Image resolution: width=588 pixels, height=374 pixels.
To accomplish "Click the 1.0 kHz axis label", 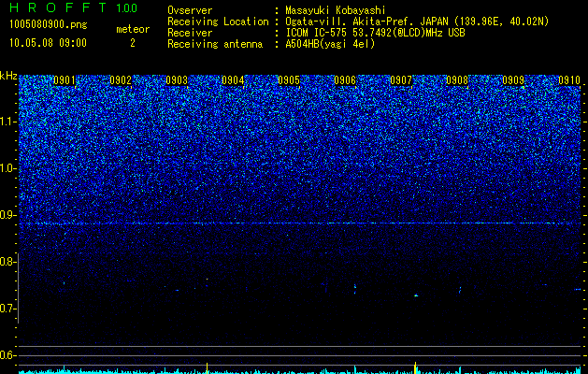I will coord(8,168).
